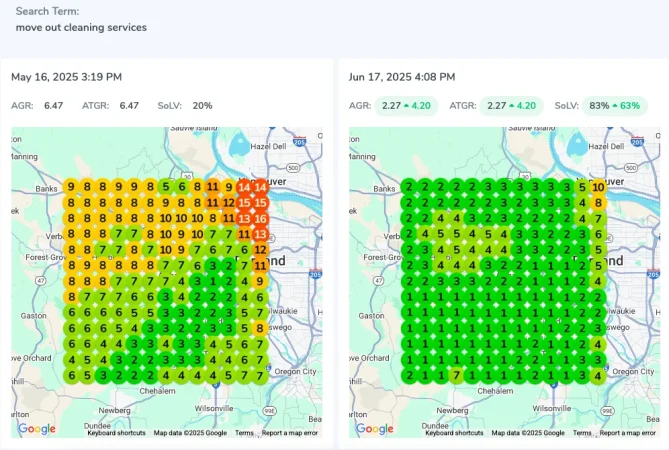Select the yellow rank 7 marker in right map's bottom row
Image resolution: width=669 pixels, height=450 pixels.
457,376
